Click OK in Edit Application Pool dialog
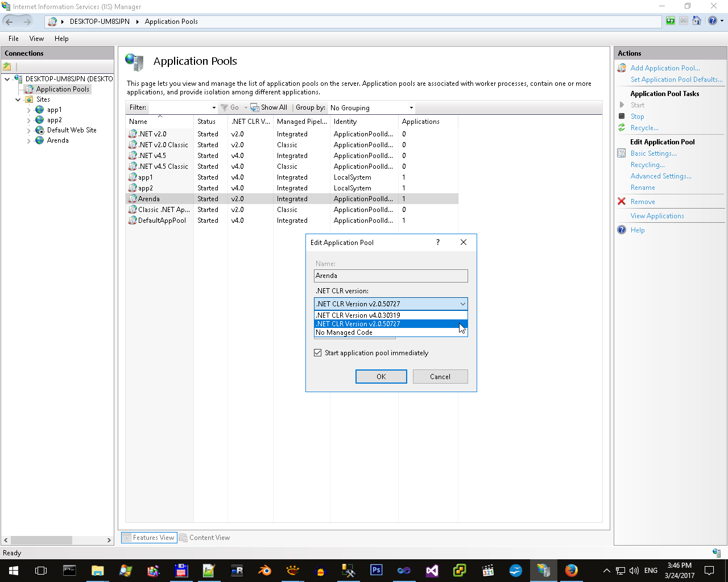 click(381, 377)
